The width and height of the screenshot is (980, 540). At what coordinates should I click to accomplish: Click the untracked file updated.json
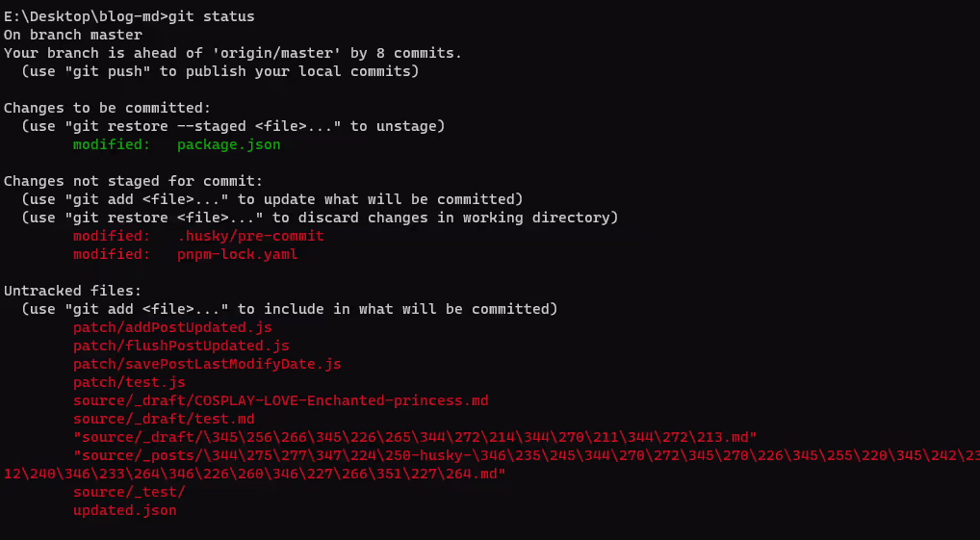click(125, 510)
